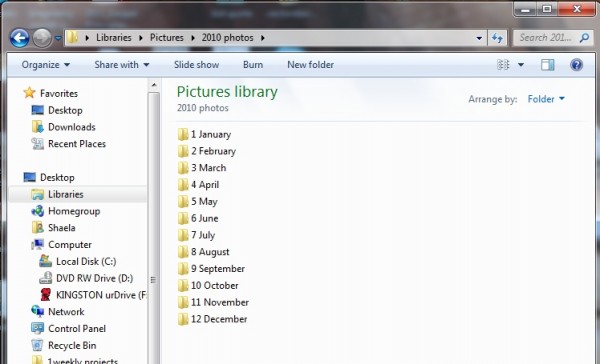
Task: Click the search magnifier icon
Action: pos(584,38)
